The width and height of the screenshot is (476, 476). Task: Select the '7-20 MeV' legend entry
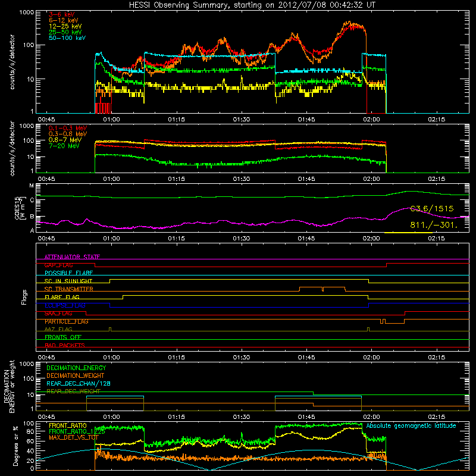(x=64, y=146)
